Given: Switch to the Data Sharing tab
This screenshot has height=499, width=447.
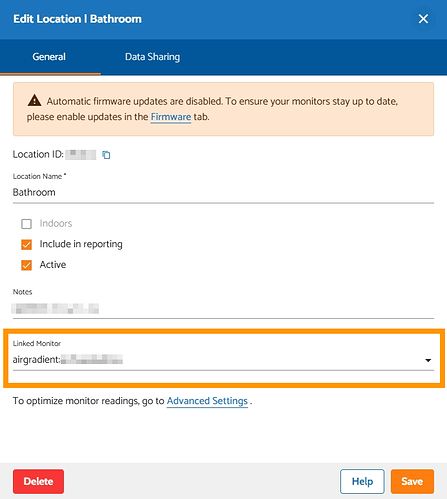Looking at the screenshot, I should tap(152, 57).
